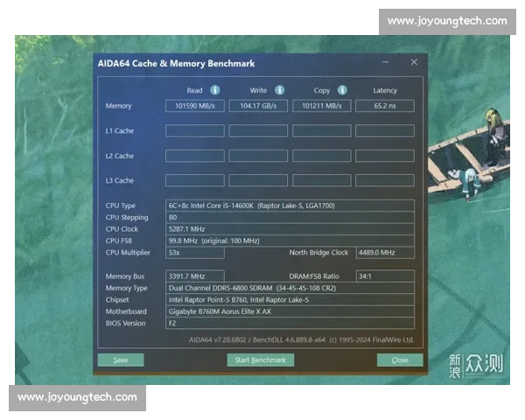Select Memory Read value 101590 MB/s
This screenshot has height=420, width=525.
[x=195, y=106]
